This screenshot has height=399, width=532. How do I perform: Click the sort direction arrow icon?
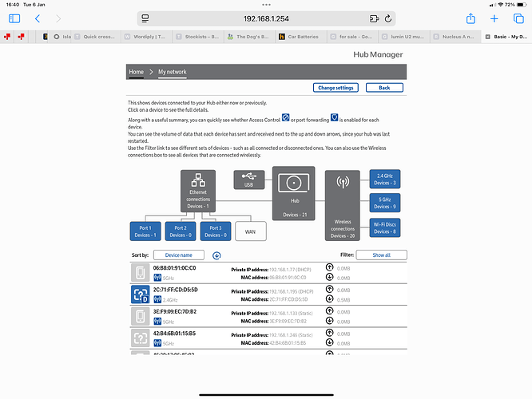point(216,255)
